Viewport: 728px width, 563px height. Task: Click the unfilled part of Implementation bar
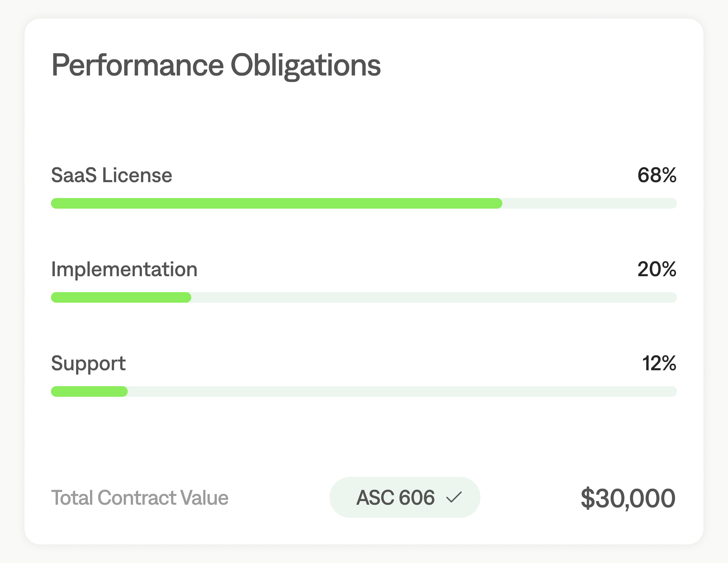(433, 297)
